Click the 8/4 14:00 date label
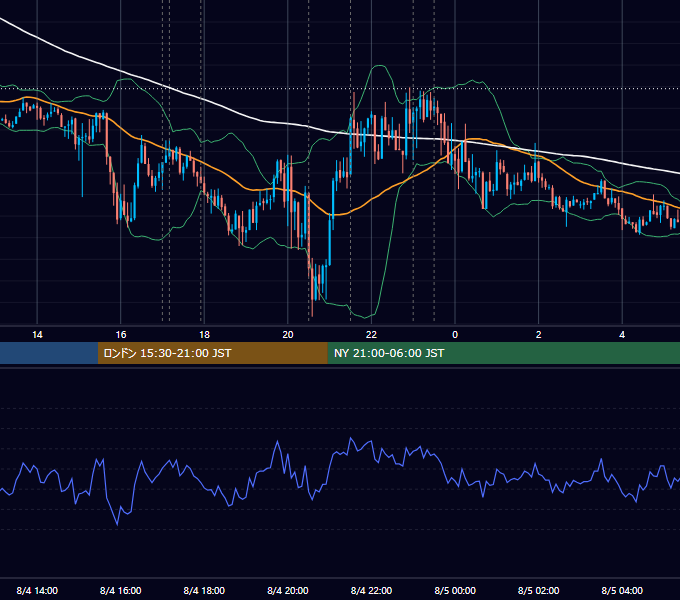 [37, 590]
